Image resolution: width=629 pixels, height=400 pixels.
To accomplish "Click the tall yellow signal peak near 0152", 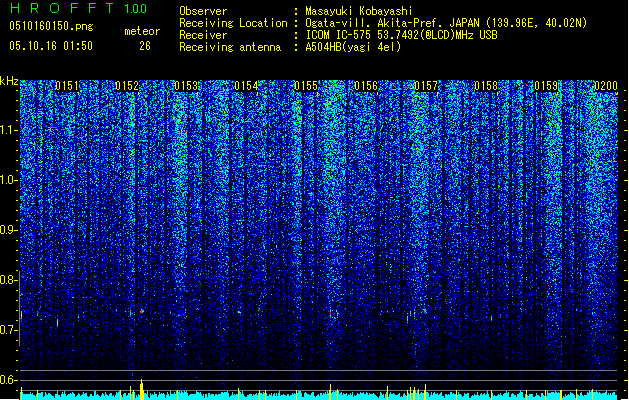I will [x=141, y=390].
